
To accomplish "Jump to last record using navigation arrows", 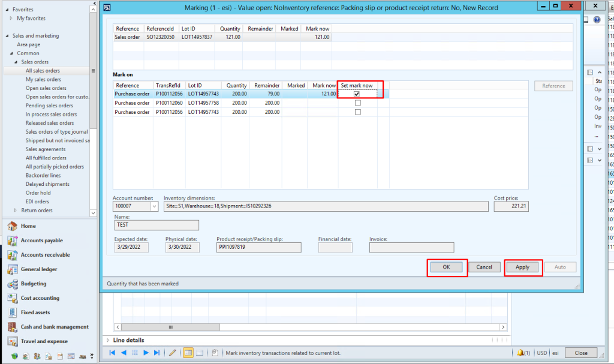I will pyautogui.click(x=156, y=353).
